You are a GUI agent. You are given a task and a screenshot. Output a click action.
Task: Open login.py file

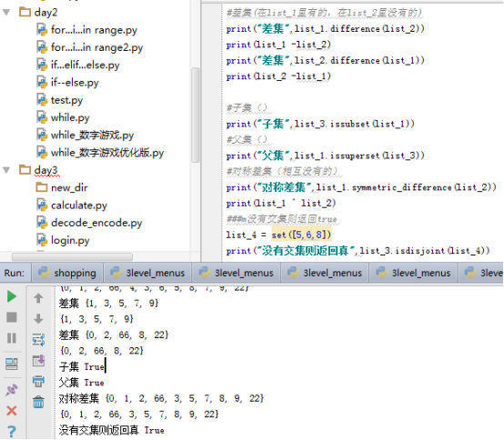[x=70, y=240]
